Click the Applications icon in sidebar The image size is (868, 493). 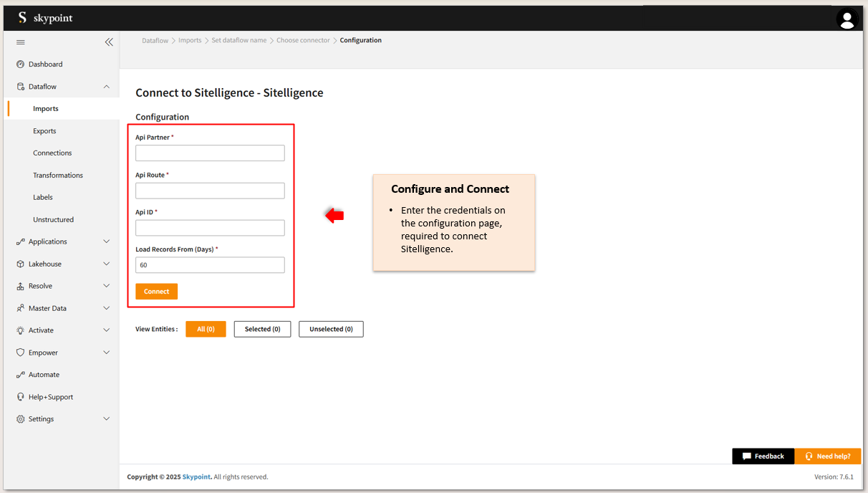point(21,242)
